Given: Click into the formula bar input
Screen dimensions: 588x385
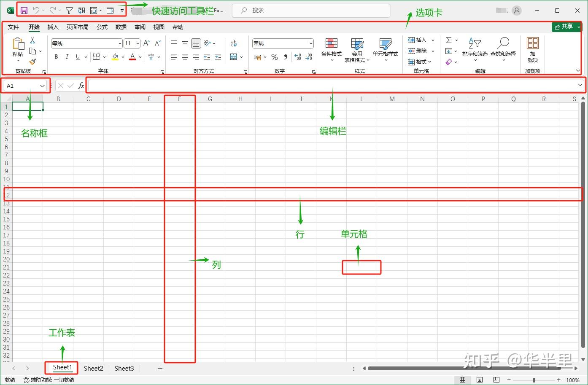Looking at the screenshot, I should click(332, 86).
